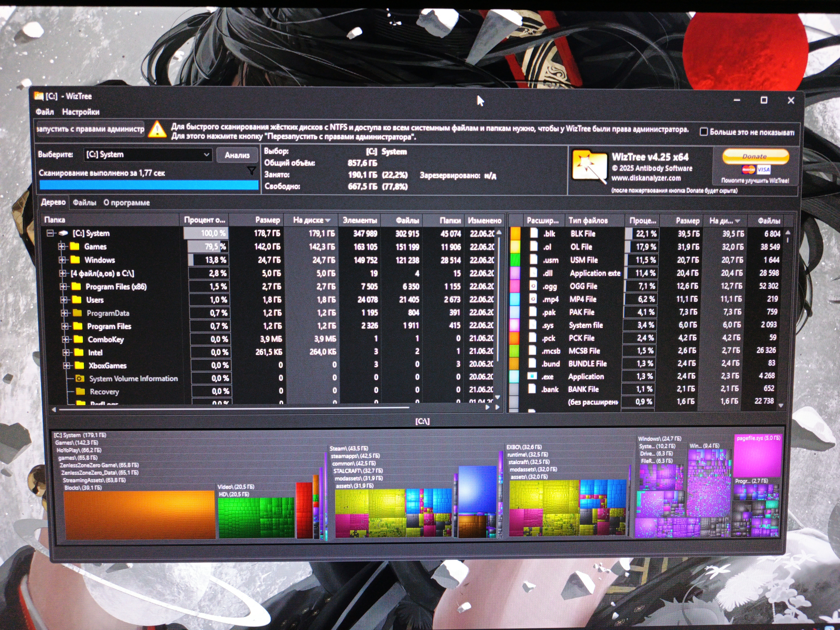Click the ComboKey folder icon
Screen dimensions: 840x630
tap(78, 339)
